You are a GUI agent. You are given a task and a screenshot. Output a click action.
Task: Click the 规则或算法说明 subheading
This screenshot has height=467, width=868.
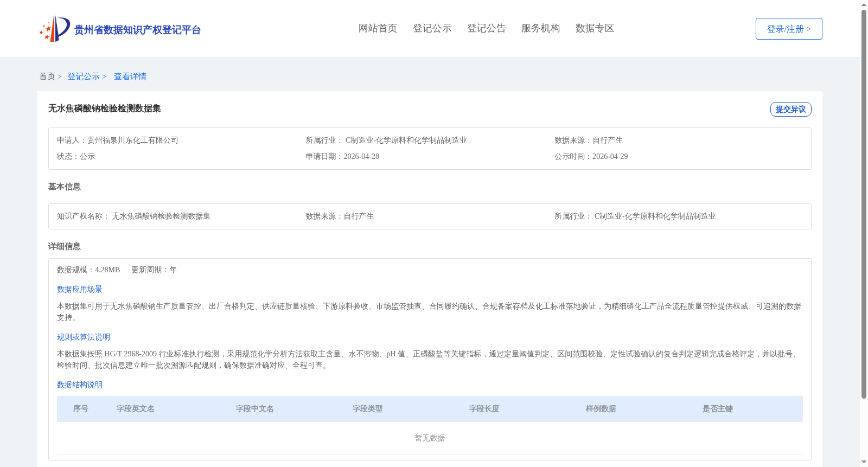pos(84,337)
